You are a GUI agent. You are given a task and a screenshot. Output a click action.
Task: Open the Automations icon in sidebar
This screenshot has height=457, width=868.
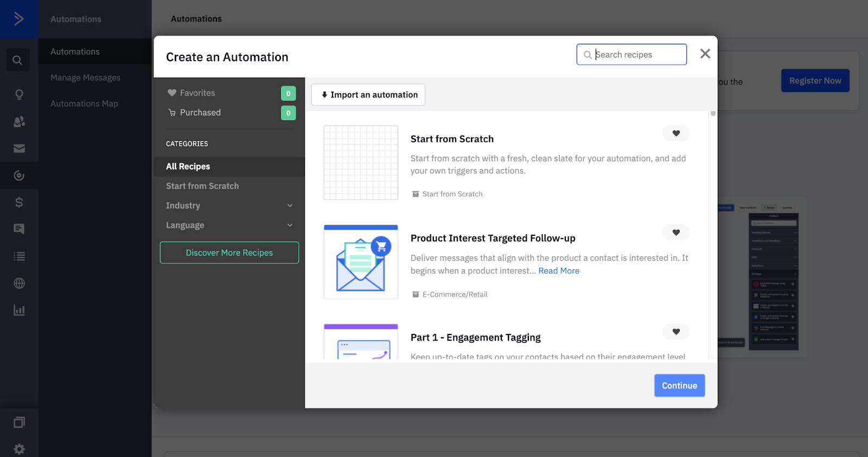[19, 176]
